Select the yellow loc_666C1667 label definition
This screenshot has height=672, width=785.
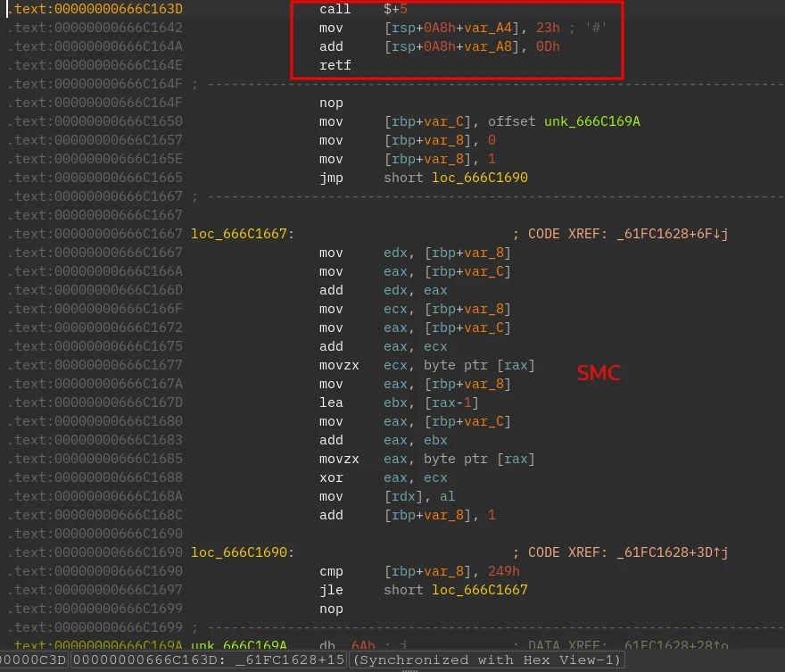point(238,234)
